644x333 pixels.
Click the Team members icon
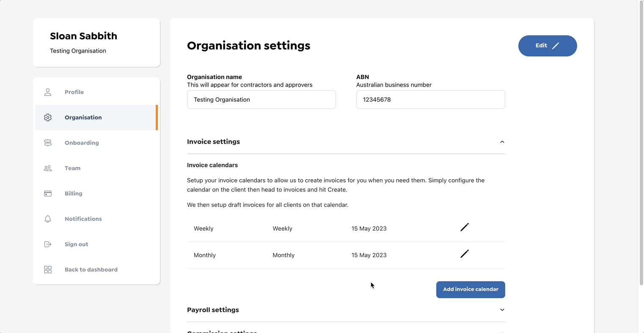[x=47, y=168]
